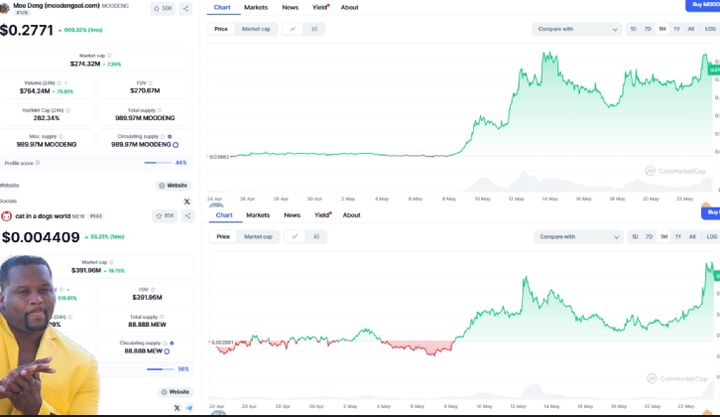This screenshot has width=720, height=417.
Task: Set MEW chart range to 1Y
Action: coord(678,237)
